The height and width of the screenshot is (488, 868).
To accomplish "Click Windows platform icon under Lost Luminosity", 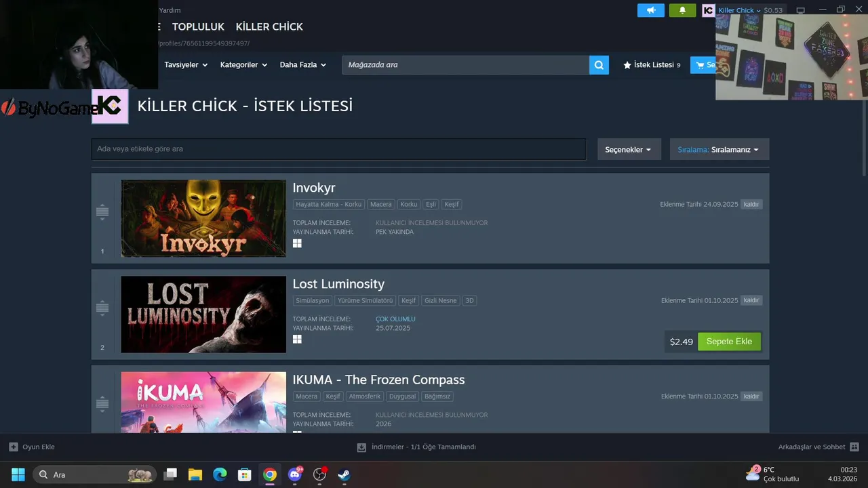I will coord(297,339).
